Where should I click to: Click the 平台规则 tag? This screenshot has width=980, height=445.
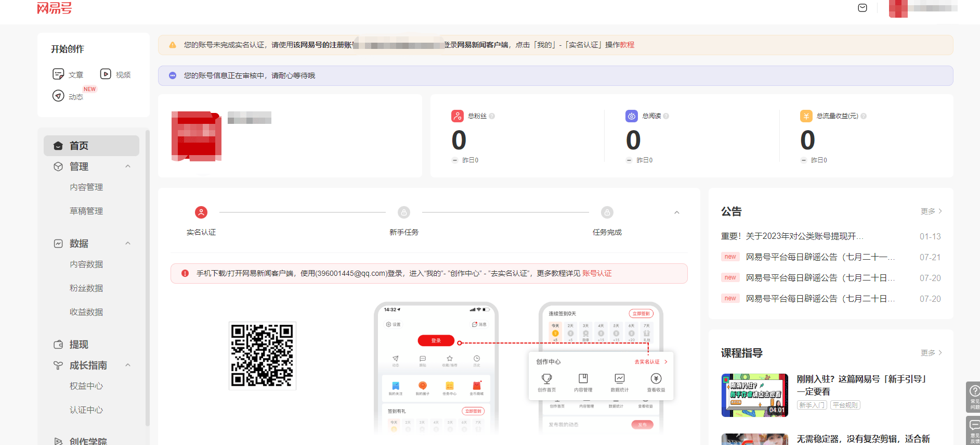845,405
